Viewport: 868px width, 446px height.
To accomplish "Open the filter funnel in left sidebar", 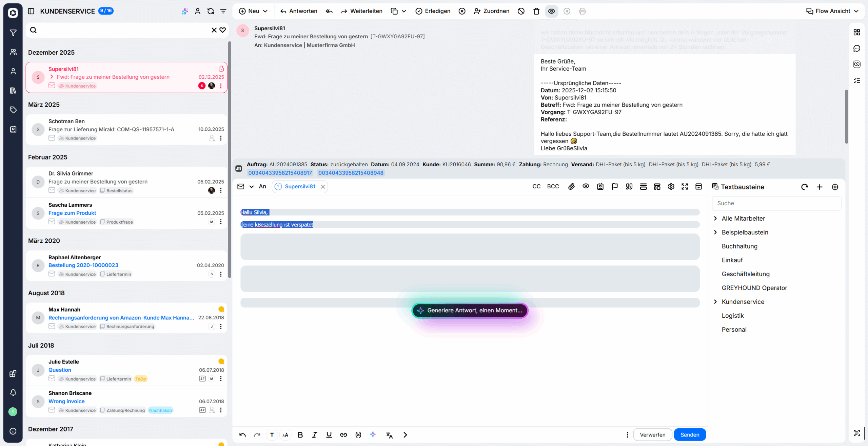I will (13, 33).
